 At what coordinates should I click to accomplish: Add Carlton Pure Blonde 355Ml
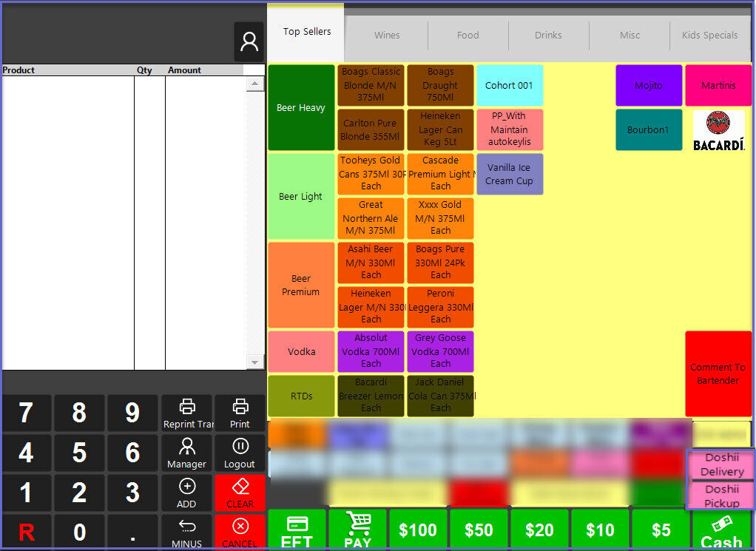(x=371, y=129)
